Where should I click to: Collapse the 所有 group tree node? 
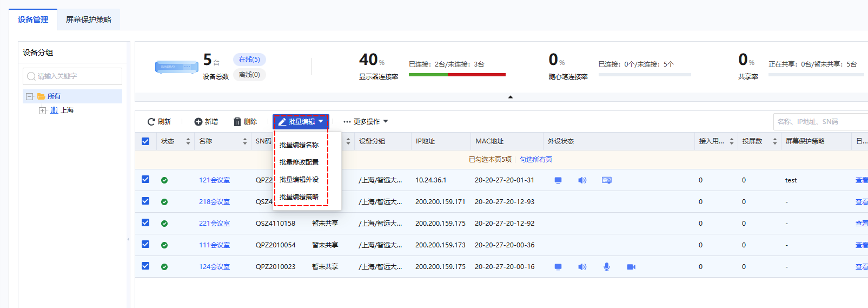pos(30,96)
